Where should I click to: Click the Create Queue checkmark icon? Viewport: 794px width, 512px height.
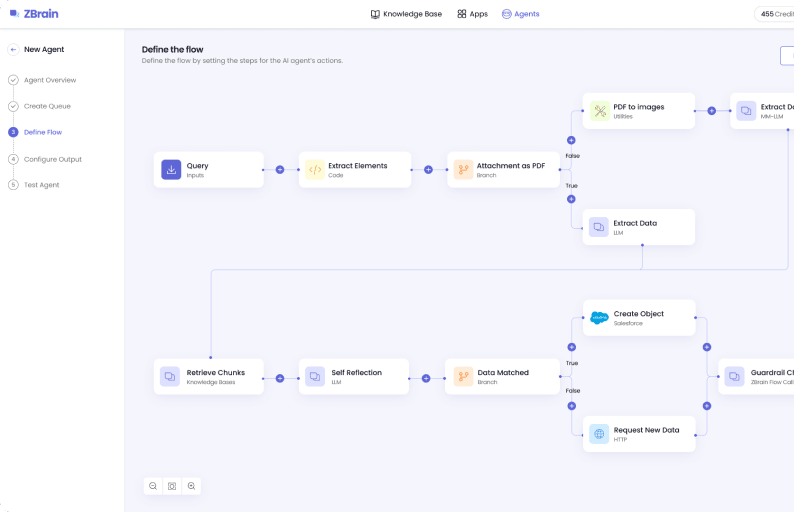tap(13, 106)
